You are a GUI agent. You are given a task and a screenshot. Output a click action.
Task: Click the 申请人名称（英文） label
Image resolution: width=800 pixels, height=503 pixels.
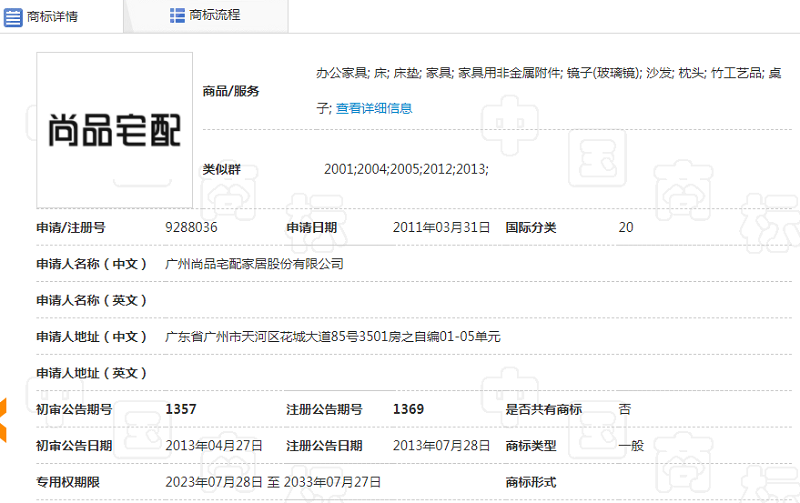tap(91, 300)
